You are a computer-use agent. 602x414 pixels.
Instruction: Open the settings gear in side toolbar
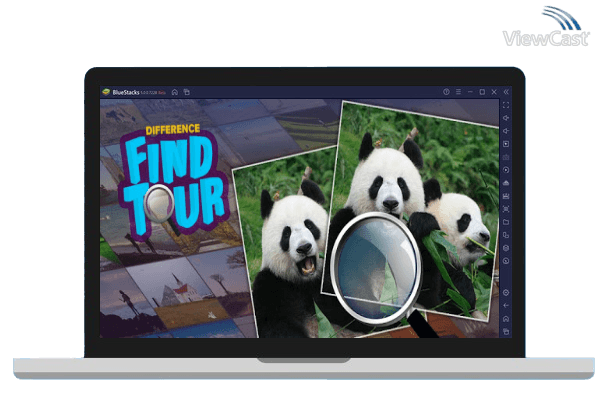point(506,292)
